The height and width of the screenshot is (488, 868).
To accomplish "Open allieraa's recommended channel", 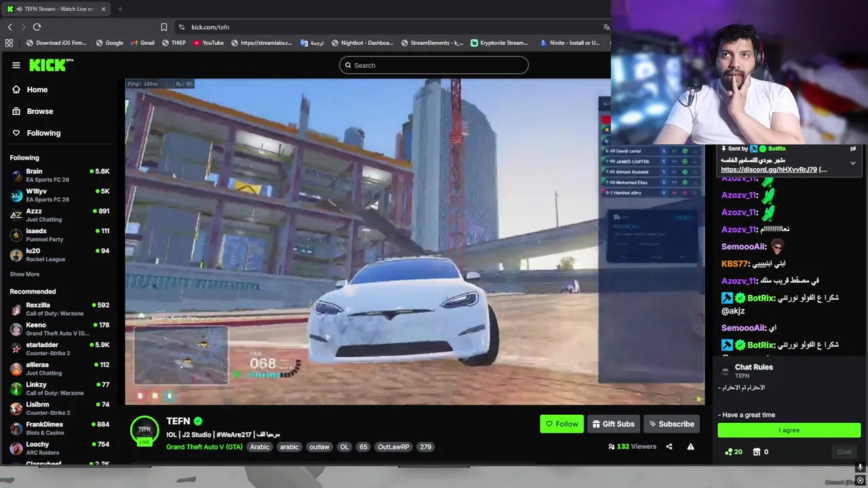I will pos(60,369).
